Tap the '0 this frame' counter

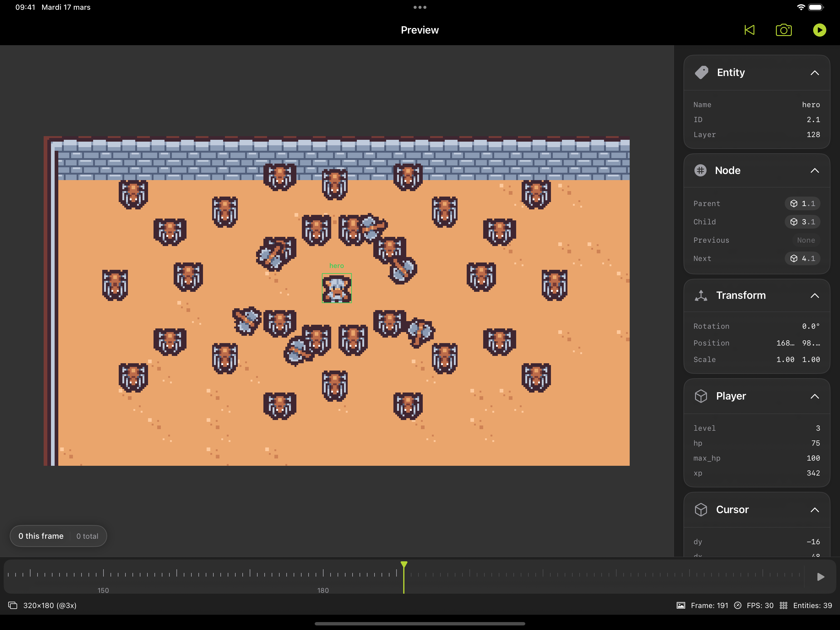pos(41,536)
